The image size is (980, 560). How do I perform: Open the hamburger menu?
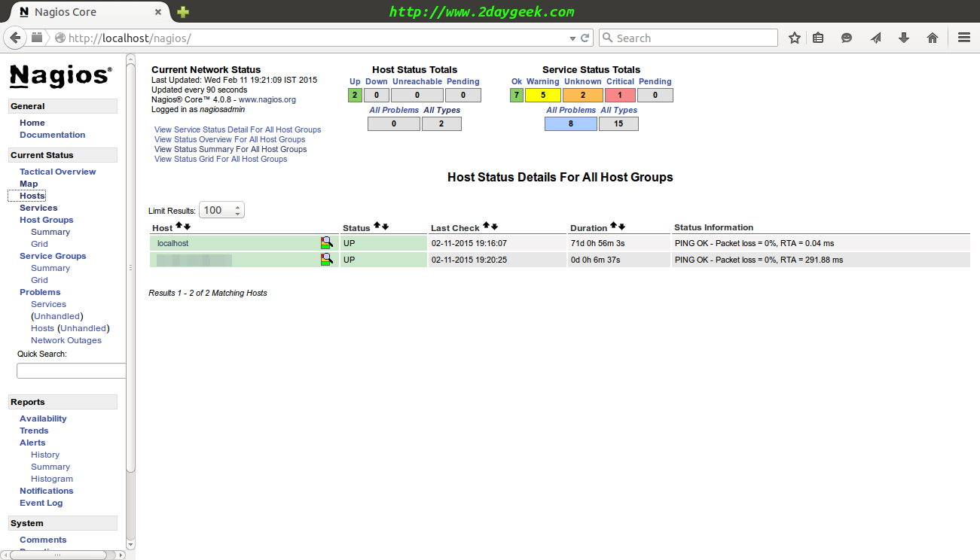coord(963,38)
